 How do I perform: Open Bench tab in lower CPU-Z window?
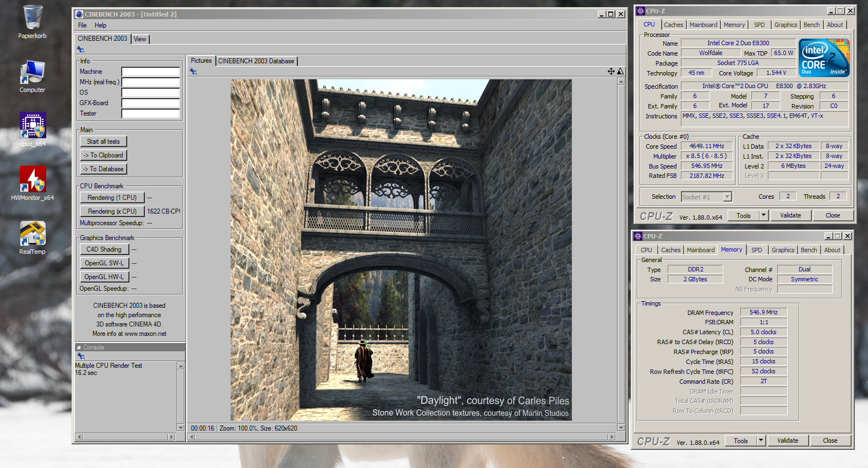coord(809,250)
